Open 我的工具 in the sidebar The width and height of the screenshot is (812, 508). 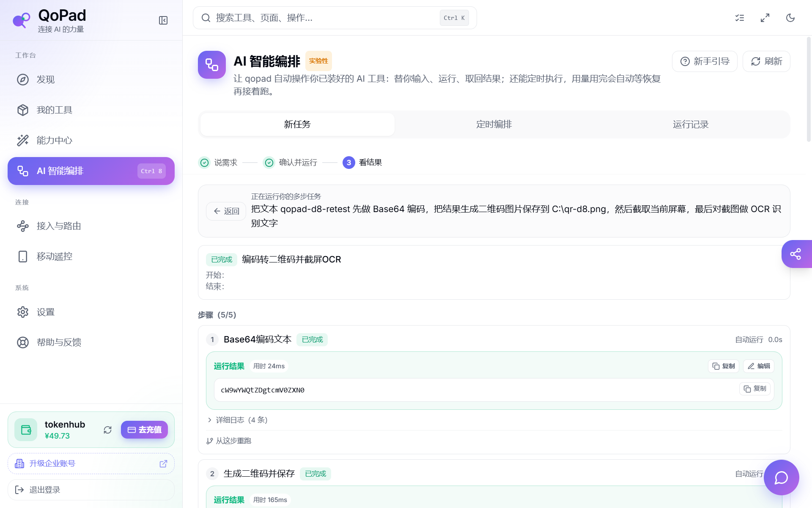91,110
